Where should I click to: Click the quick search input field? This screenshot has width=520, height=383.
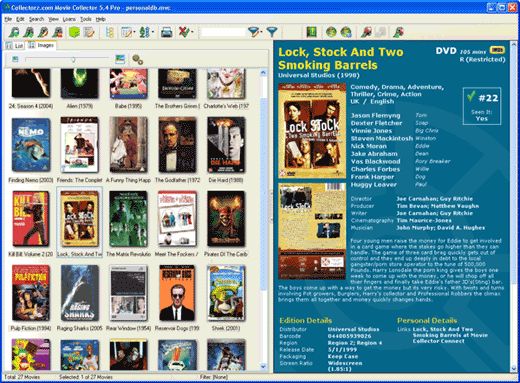223,32
